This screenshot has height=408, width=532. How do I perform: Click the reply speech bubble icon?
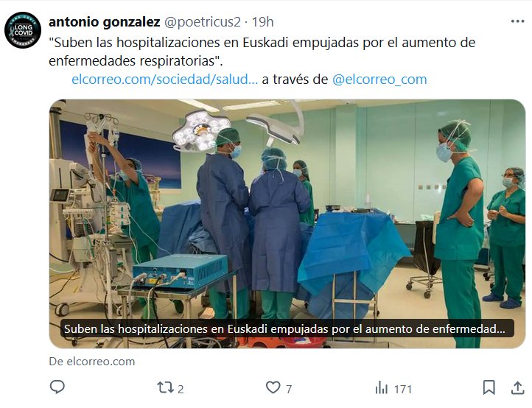pyautogui.click(x=57, y=387)
